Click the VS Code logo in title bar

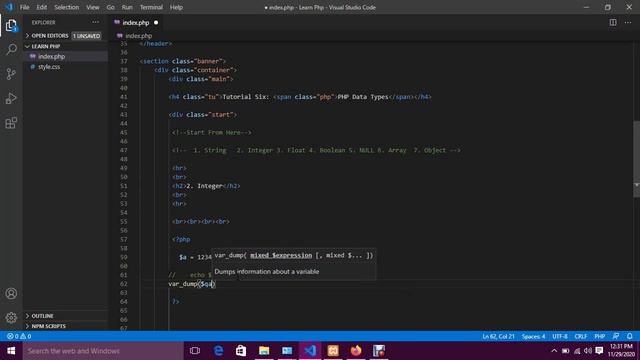9,7
